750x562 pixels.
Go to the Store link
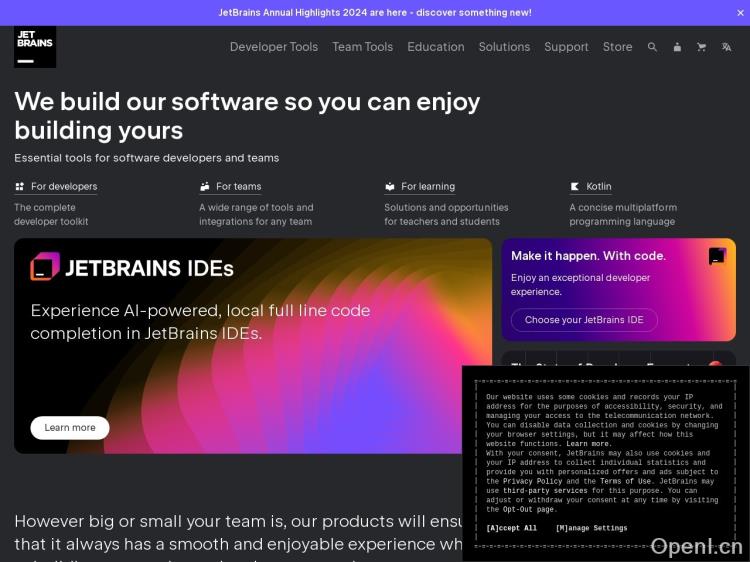point(617,47)
